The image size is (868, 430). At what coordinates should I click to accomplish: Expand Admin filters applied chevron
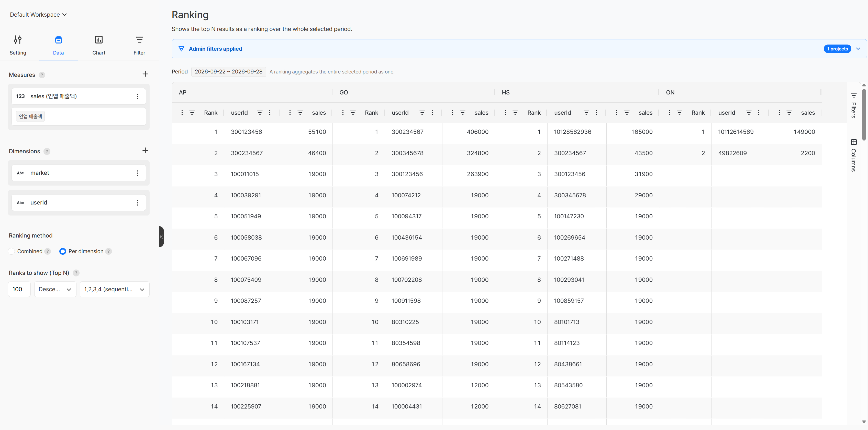point(858,49)
